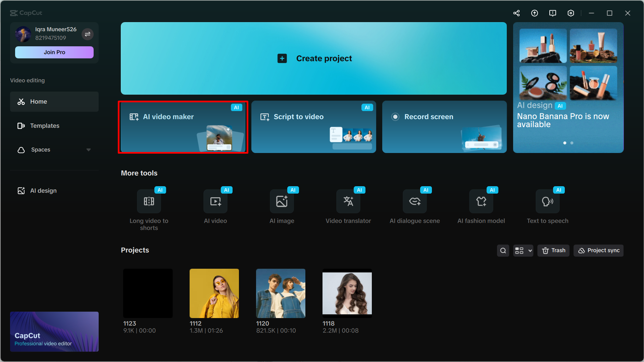Screen dimensions: 644x362
Task: Open the Trash for projects
Action: click(553, 250)
